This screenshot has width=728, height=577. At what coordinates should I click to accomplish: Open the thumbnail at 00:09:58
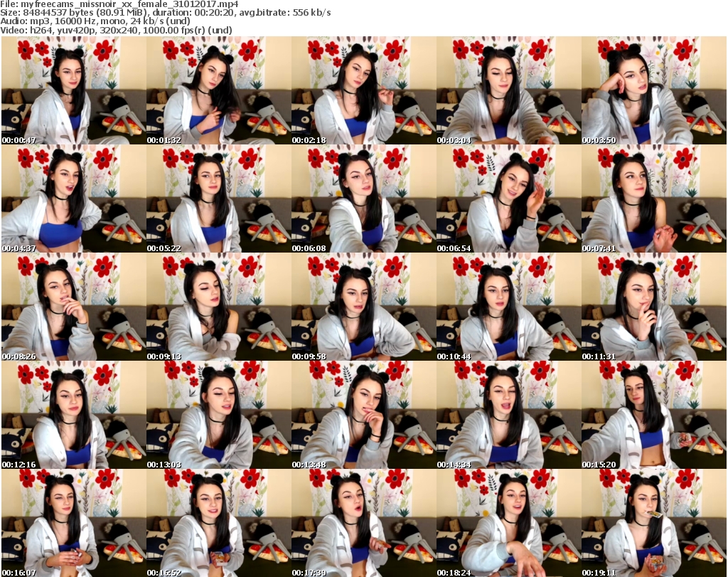pos(363,307)
